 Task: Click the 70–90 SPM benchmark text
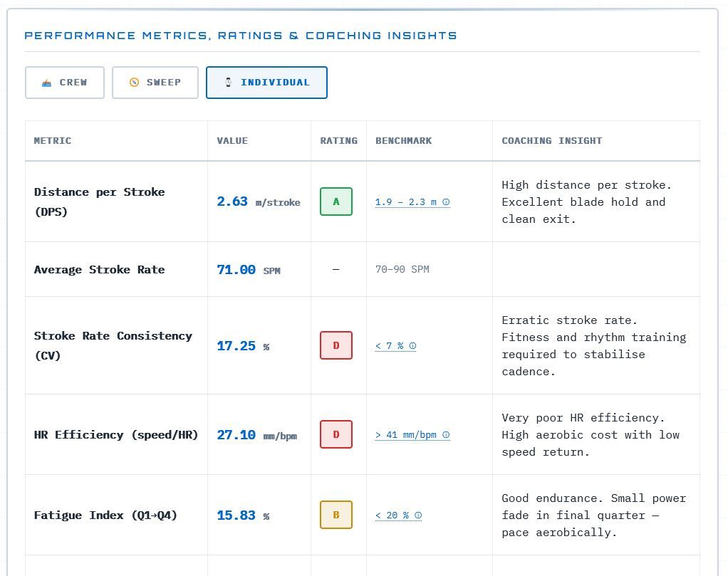[402, 269]
